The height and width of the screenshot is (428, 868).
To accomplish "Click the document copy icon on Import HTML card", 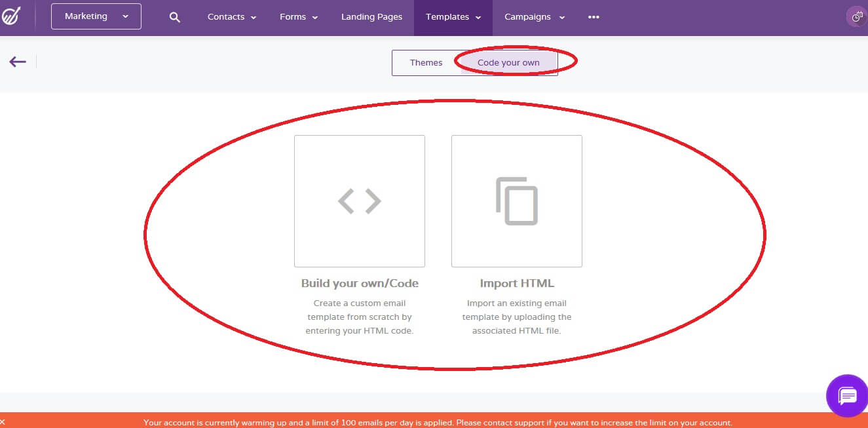I will (516, 201).
